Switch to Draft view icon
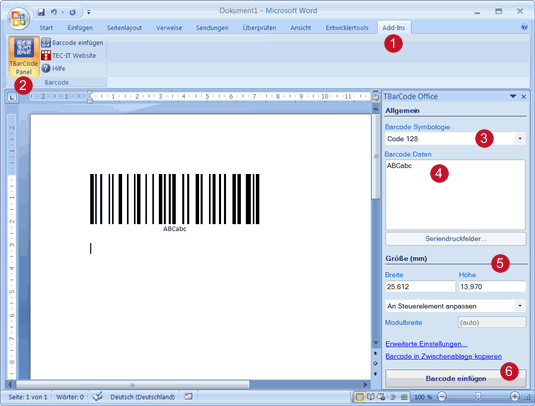Screen dimensions: 535x406 (404, 397)
